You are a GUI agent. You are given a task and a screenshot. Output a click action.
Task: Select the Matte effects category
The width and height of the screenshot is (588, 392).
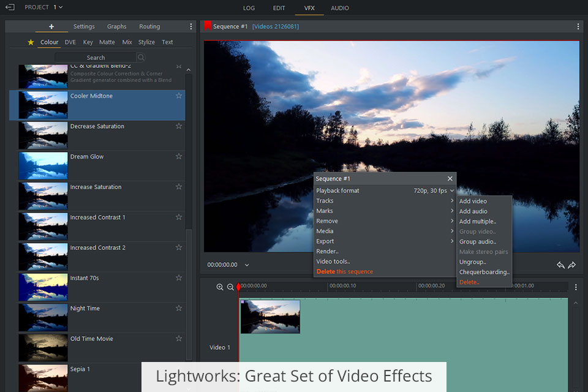pyautogui.click(x=107, y=42)
